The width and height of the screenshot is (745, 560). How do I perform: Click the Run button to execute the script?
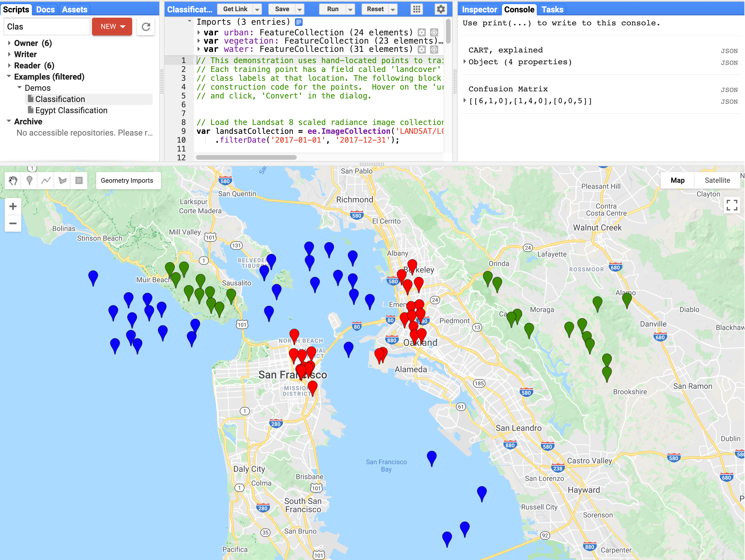point(333,9)
